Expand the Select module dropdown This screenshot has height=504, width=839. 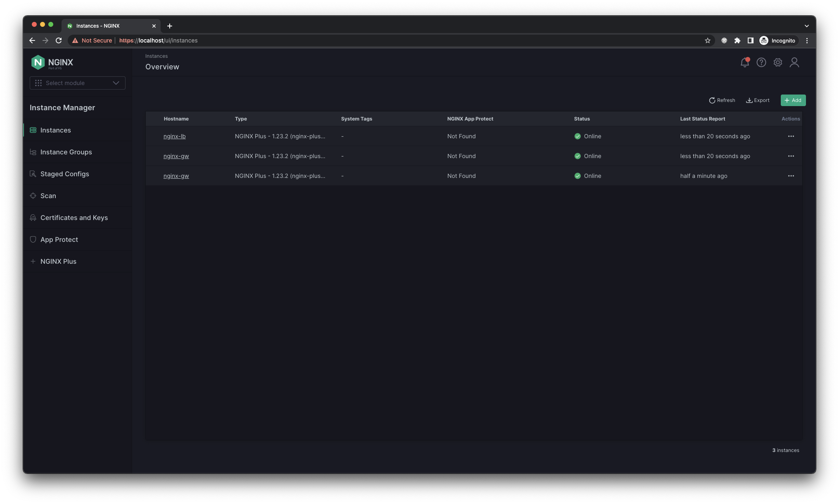pos(78,83)
